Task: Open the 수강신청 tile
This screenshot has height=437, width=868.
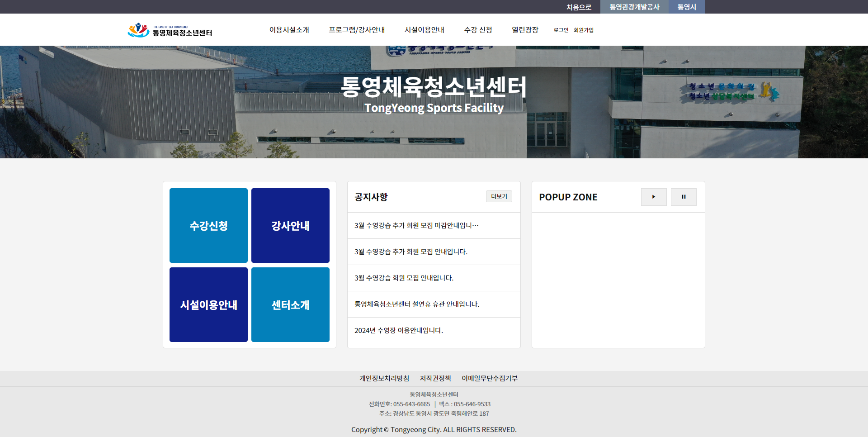Action: (208, 225)
